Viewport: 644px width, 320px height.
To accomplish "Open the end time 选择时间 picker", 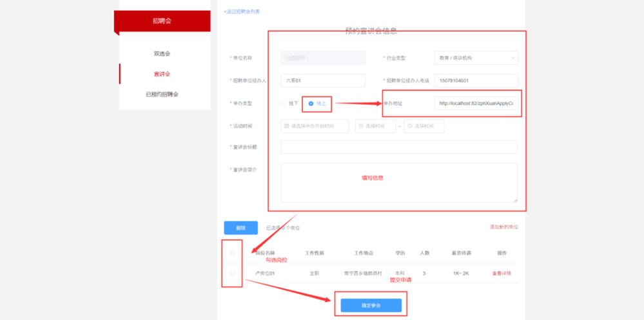I will pyautogui.click(x=424, y=126).
